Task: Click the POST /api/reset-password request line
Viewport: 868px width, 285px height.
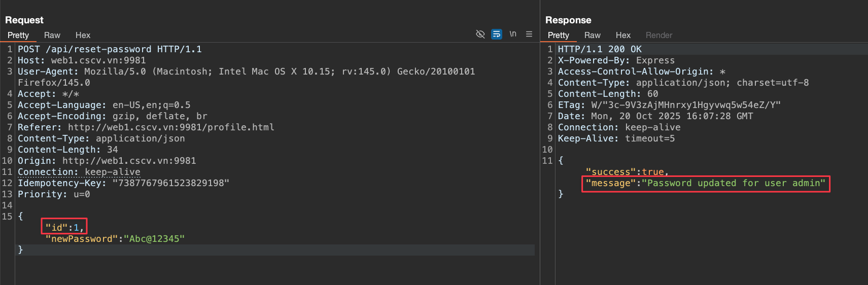Action: coord(110,49)
